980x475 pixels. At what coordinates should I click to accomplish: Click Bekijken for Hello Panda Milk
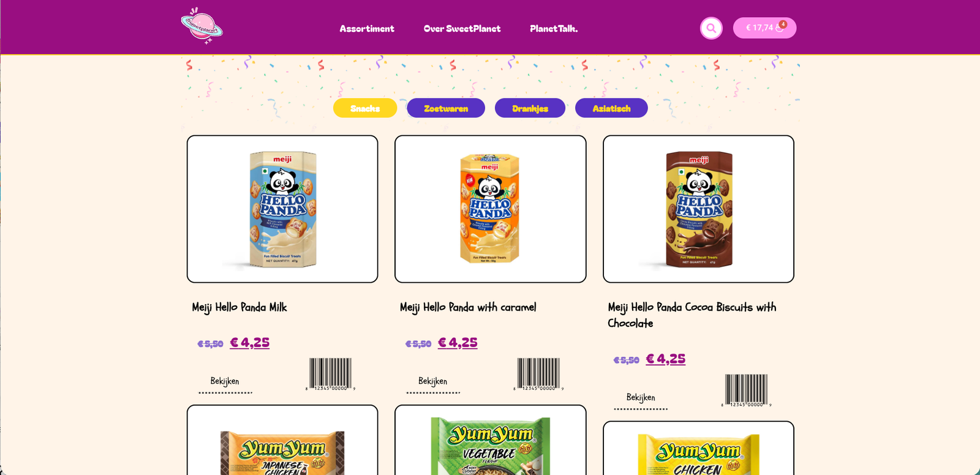coord(225,381)
